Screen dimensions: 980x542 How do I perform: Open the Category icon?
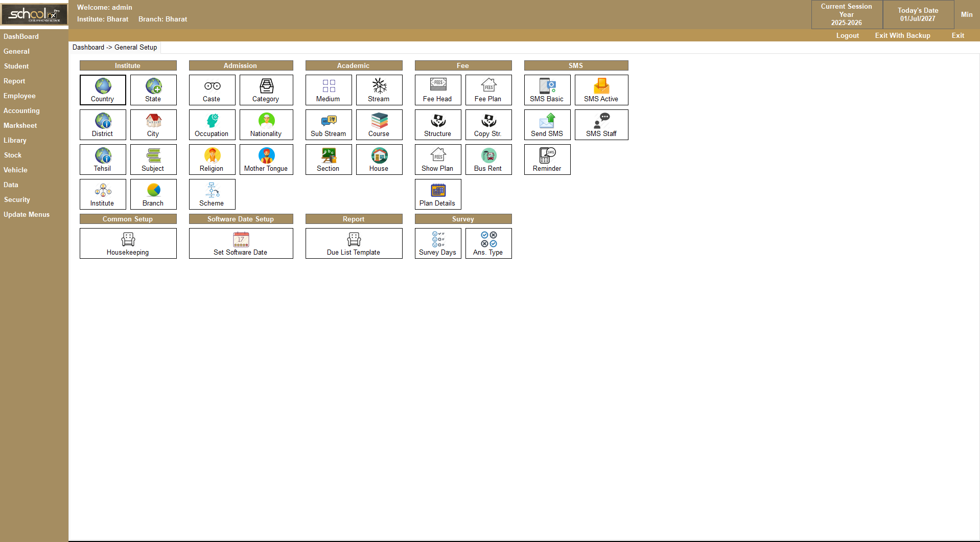coord(266,90)
